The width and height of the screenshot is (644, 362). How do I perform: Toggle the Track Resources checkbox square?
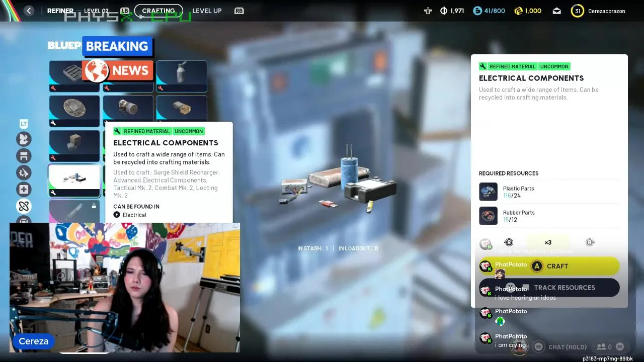coord(526,288)
